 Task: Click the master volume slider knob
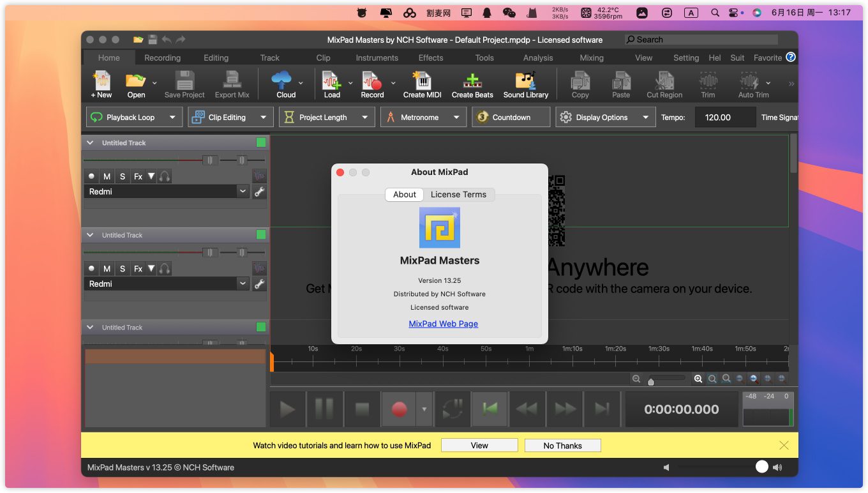click(x=761, y=467)
